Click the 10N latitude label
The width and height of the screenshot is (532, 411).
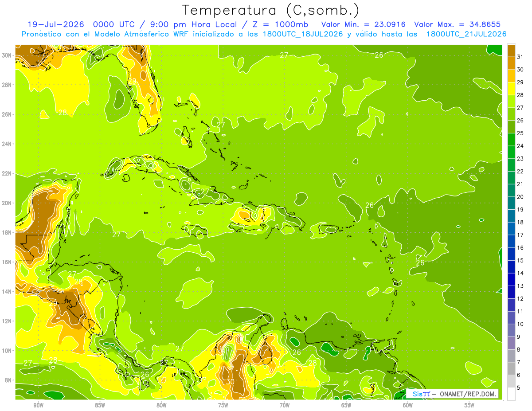point(7,351)
